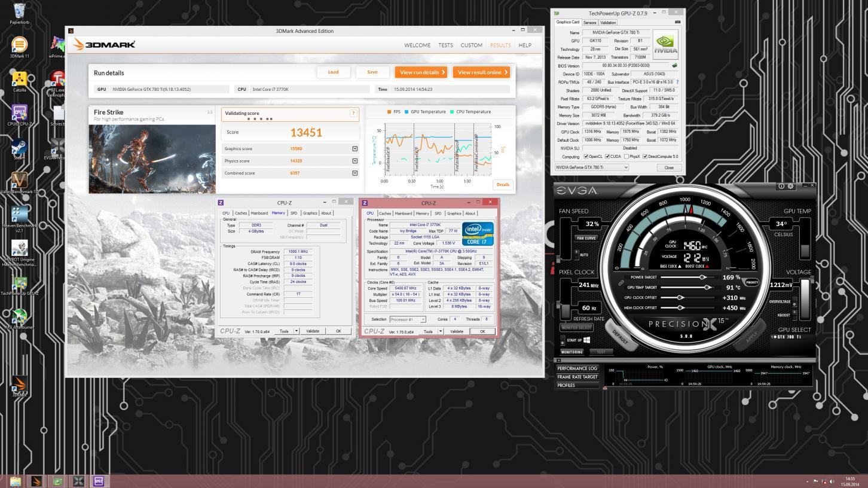Click the volume icon in system tray

click(832, 481)
